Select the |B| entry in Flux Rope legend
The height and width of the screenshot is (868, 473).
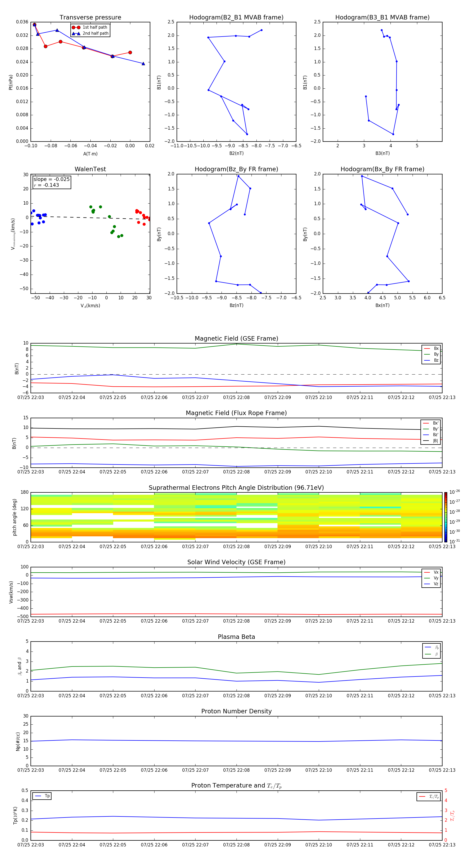pyautogui.click(x=431, y=441)
